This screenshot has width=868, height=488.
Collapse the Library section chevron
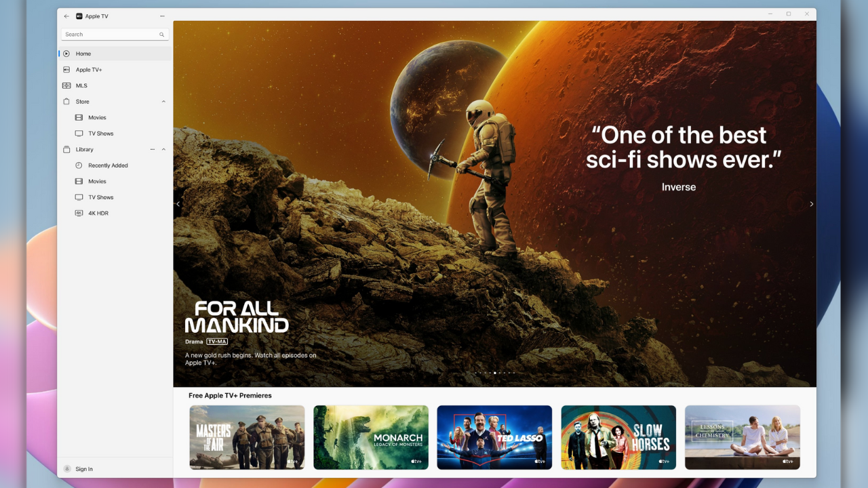click(x=163, y=149)
